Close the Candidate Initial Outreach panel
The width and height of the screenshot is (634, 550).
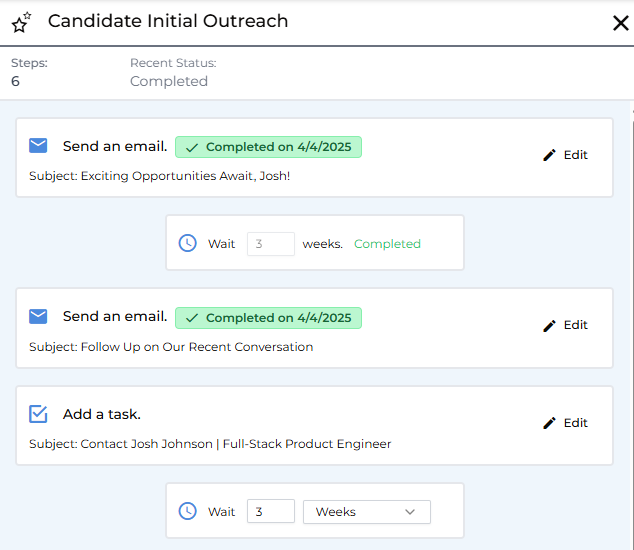[620, 23]
